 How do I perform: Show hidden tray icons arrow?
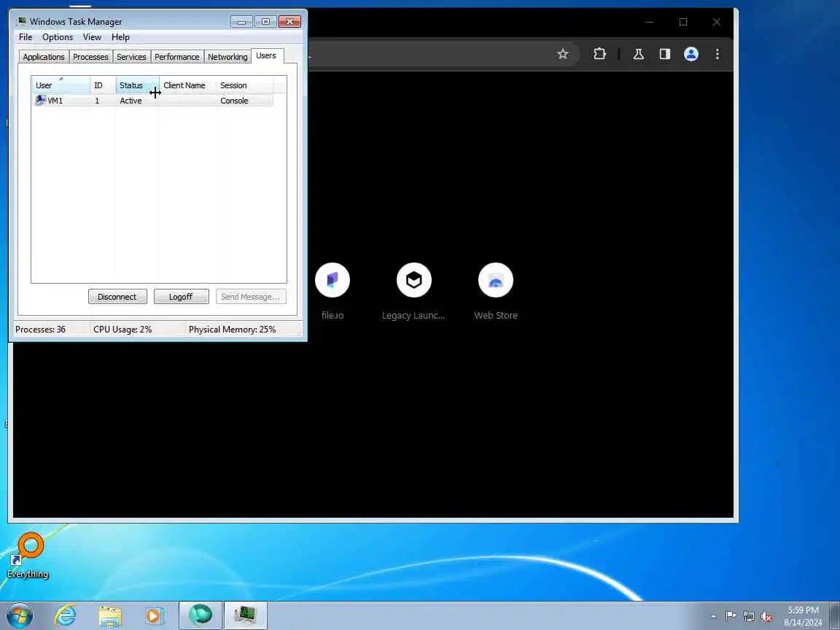[713, 616]
